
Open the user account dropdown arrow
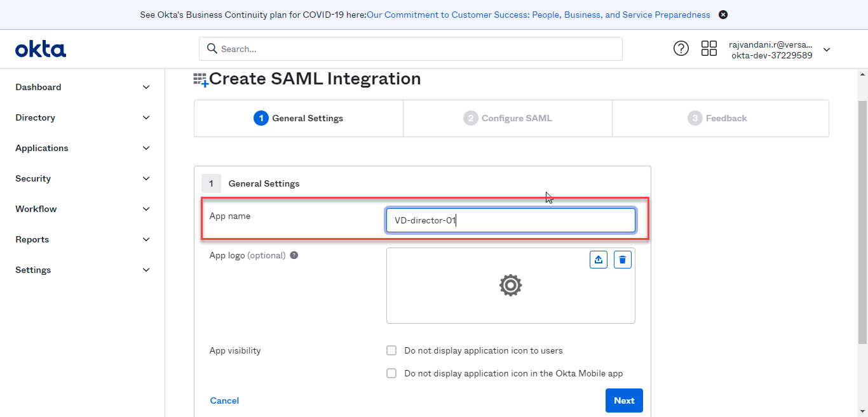click(x=827, y=50)
